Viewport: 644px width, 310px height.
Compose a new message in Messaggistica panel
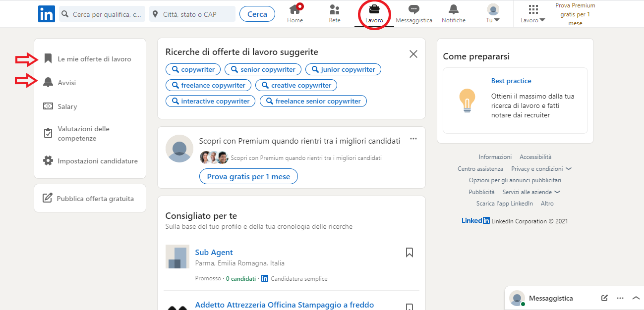pos(604,298)
